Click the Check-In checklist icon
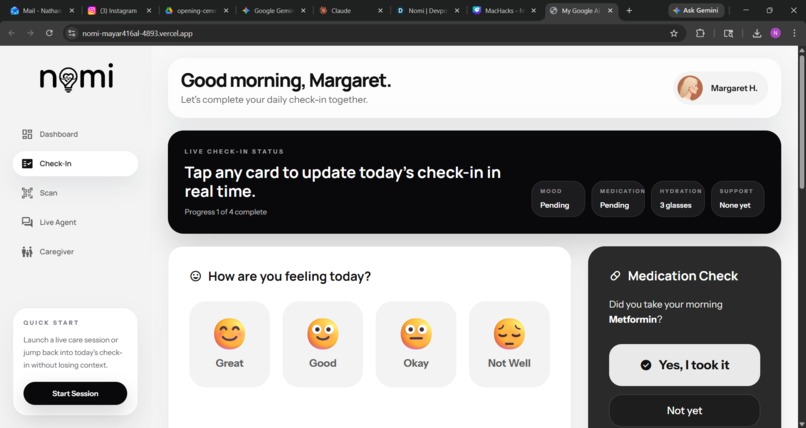Viewport: 806px width, 428px height. click(x=27, y=163)
